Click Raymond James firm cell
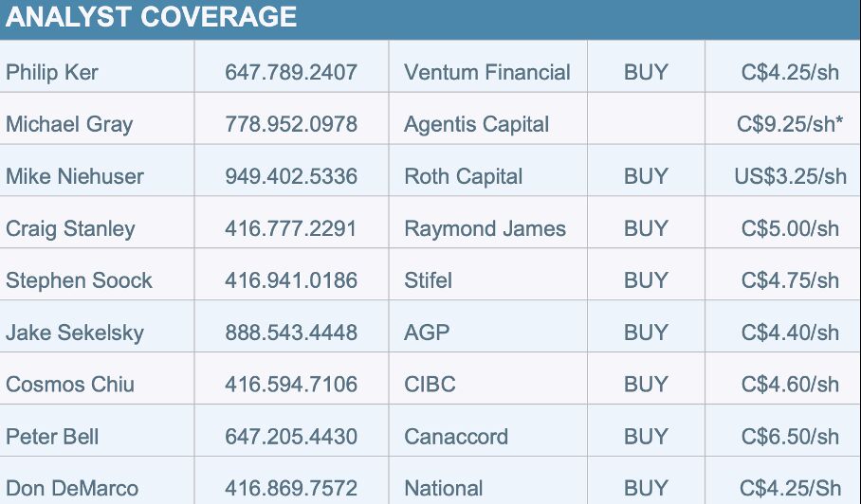This screenshot has width=861, height=504. click(485, 228)
